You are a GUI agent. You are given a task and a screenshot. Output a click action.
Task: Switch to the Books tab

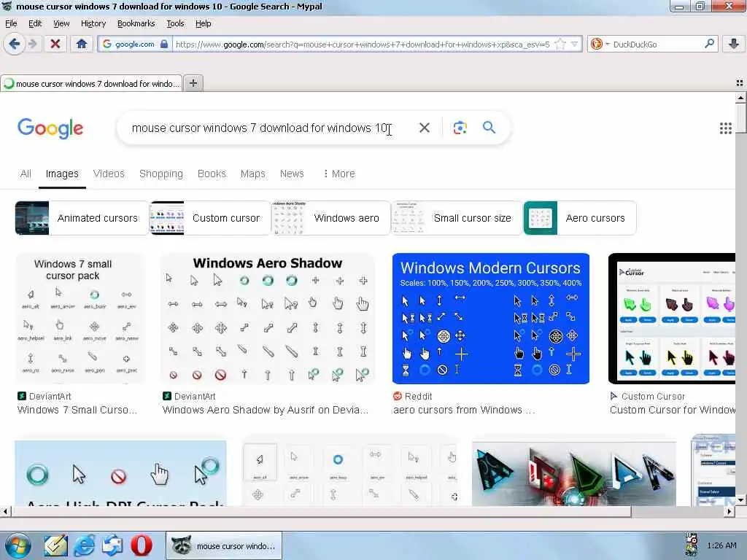point(212,174)
